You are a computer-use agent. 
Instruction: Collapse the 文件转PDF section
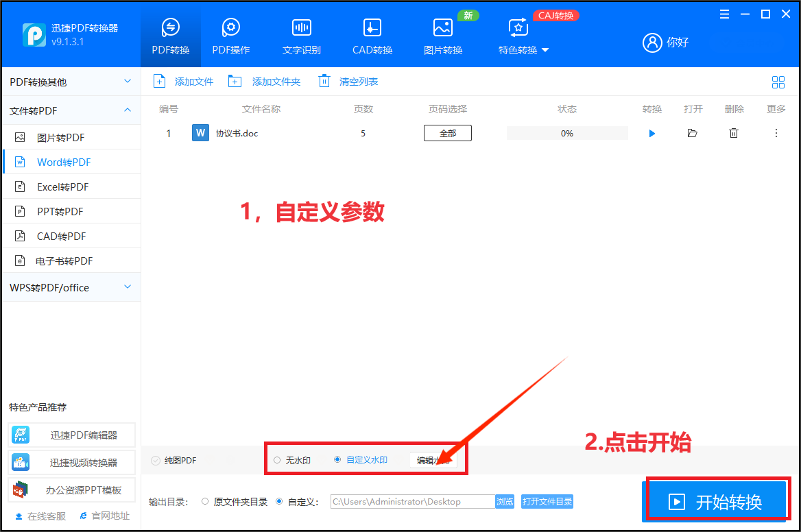pos(71,110)
